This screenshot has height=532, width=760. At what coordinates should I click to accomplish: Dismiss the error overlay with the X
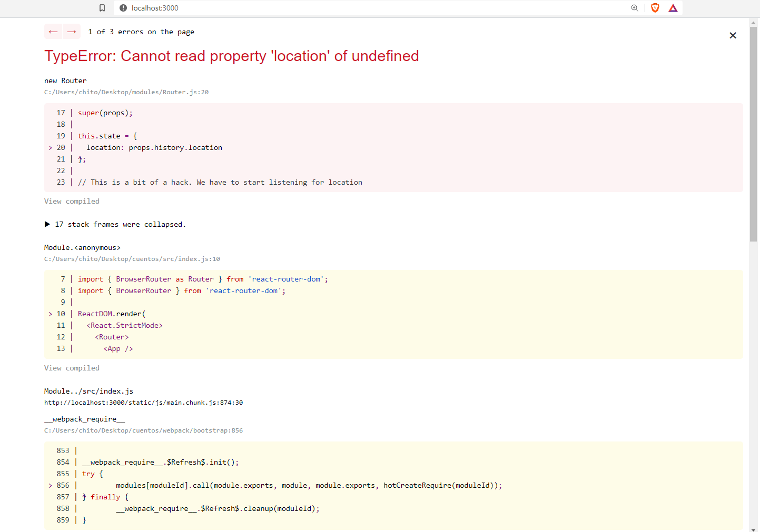pyautogui.click(x=733, y=35)
